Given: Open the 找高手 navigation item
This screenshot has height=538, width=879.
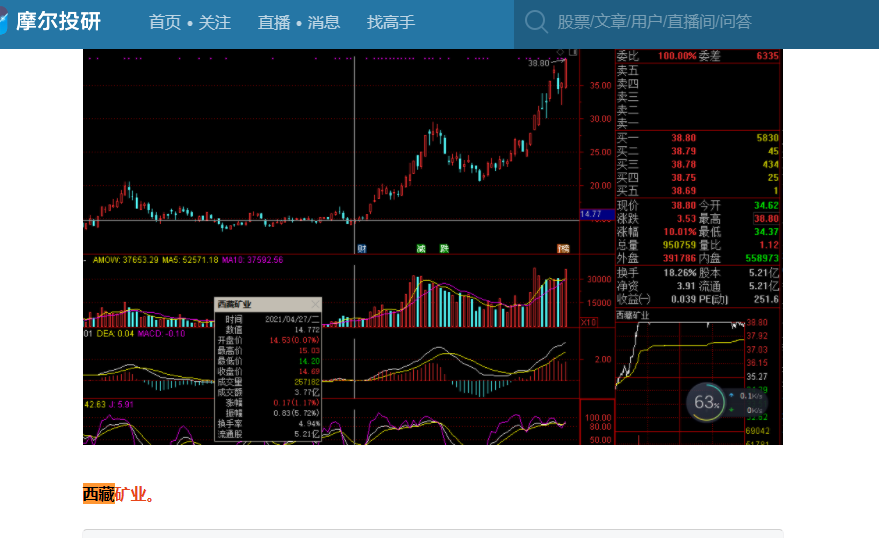Looking at the screenshot, I should [391, 22].
